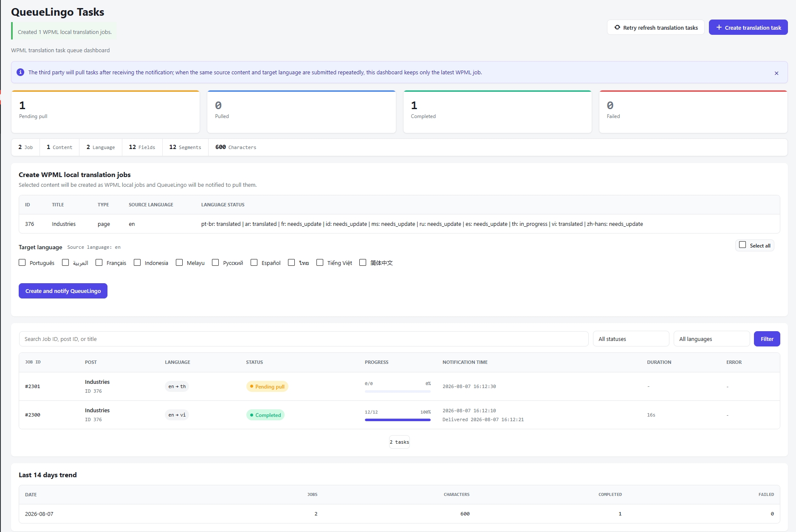Click Create and notify QueueLingo button
Screen dimensions: 796x532
[x=63, y=291]
